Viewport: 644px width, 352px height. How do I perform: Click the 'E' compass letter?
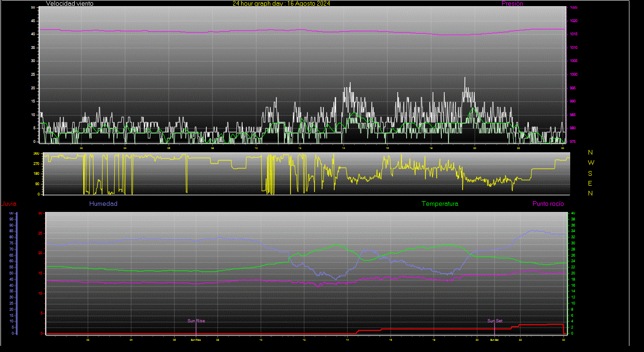[x=590, y=183]
